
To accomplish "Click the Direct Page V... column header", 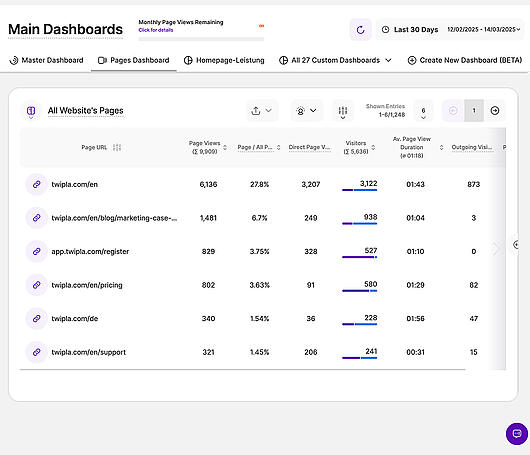I will (x=309, y=147).
